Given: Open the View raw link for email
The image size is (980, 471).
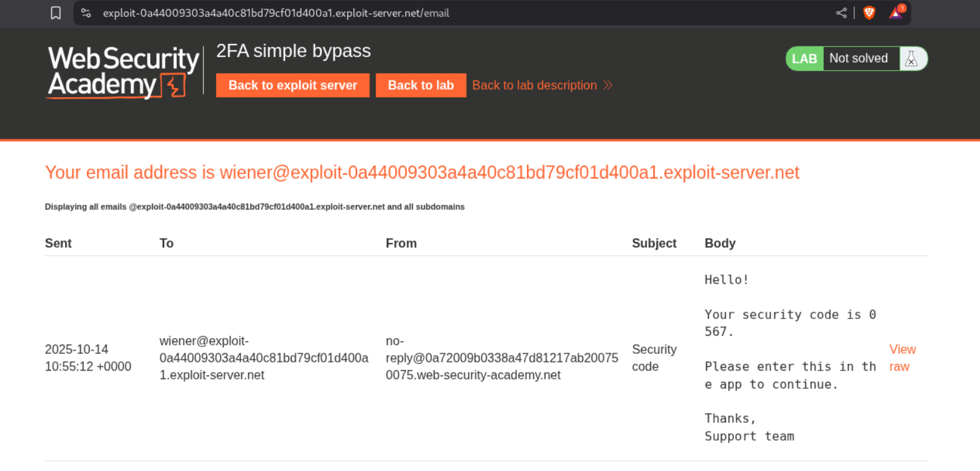Looking at the screenshot, I should click(x=902, y=358).
